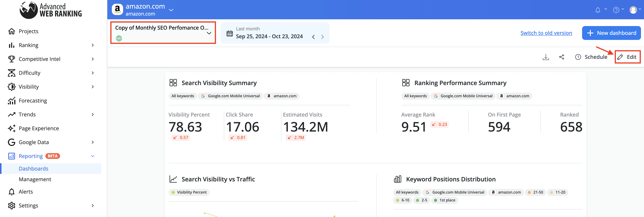Expand the Competitive Intel submenu chevron
This screenshot has width=644, height=217.
tap(93, 59)
